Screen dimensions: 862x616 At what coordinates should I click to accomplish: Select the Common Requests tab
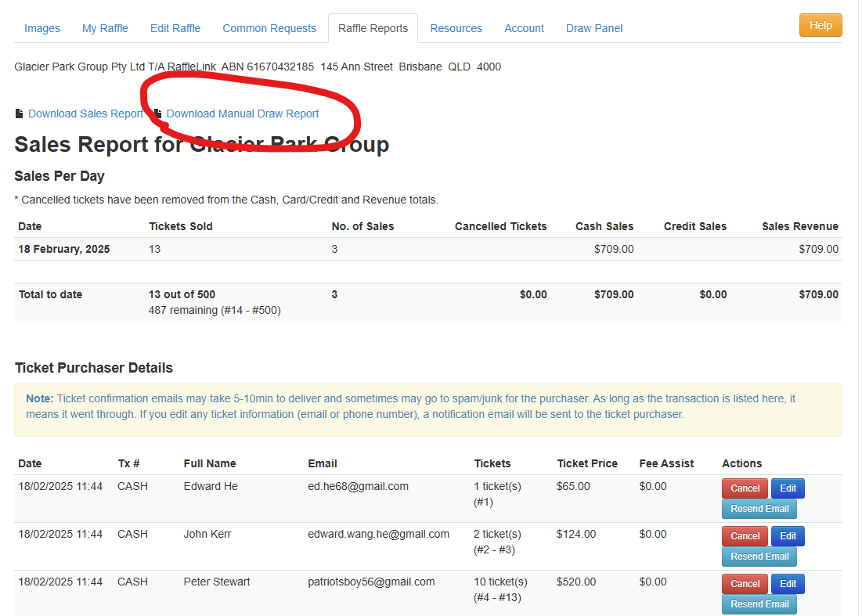(x=269, y=28)
